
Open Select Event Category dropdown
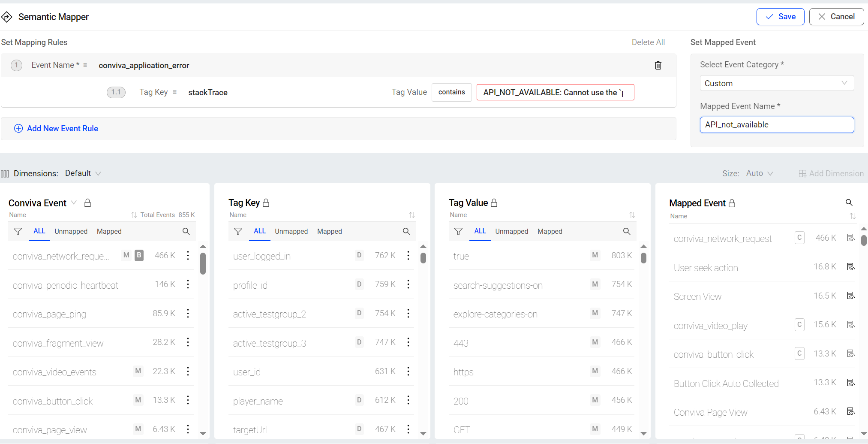[776, 83]
